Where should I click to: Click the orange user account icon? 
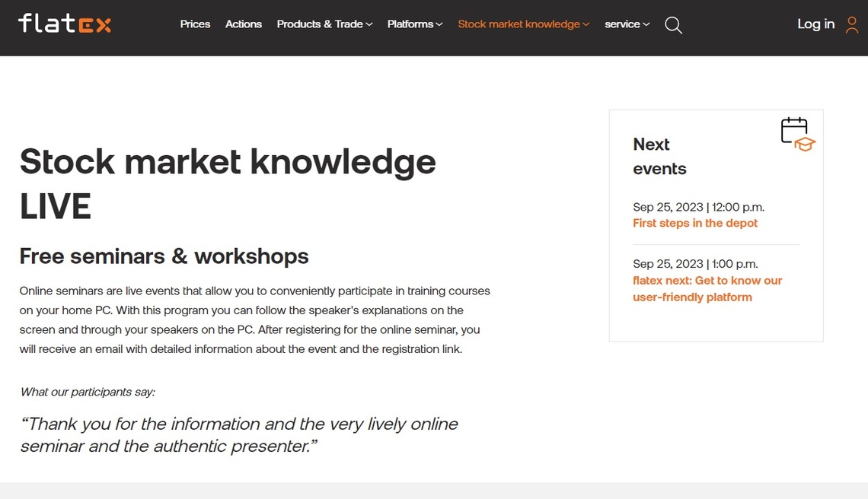852,25
